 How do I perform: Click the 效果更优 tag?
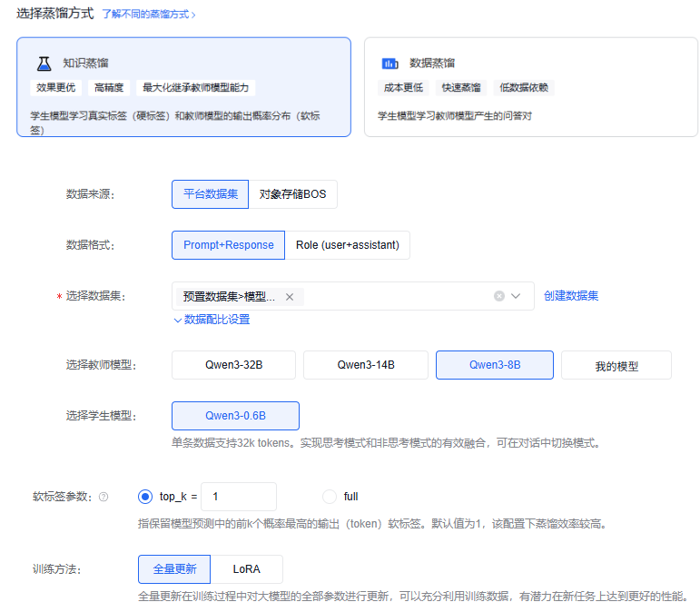(x=55, y=87)
